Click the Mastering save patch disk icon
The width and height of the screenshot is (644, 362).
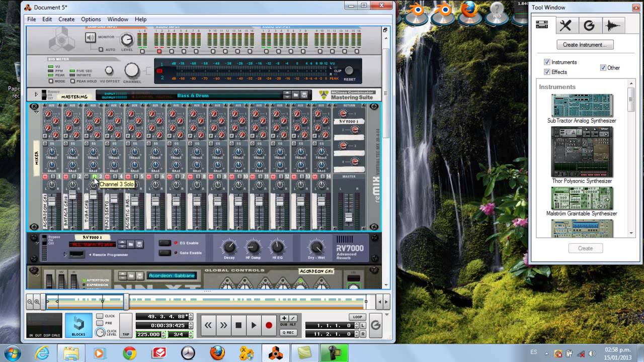click(304, 95)
